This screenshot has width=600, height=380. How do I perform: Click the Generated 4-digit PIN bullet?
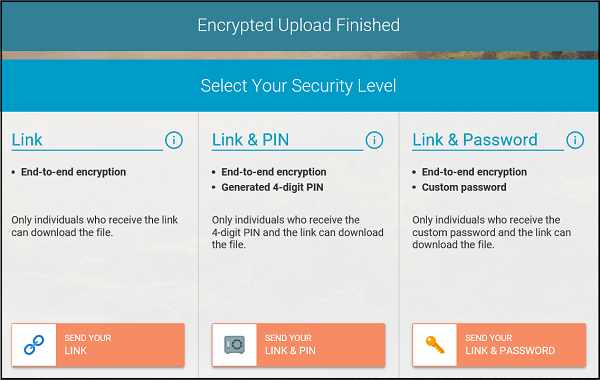pyautogui.click(x=272, y=187)
